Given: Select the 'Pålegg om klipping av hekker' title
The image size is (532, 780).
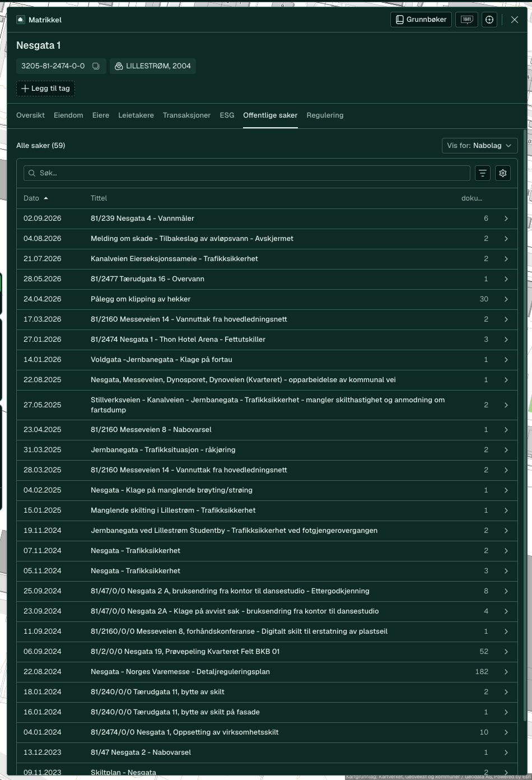Looking at the screenshot, I should tap(141, 299).
